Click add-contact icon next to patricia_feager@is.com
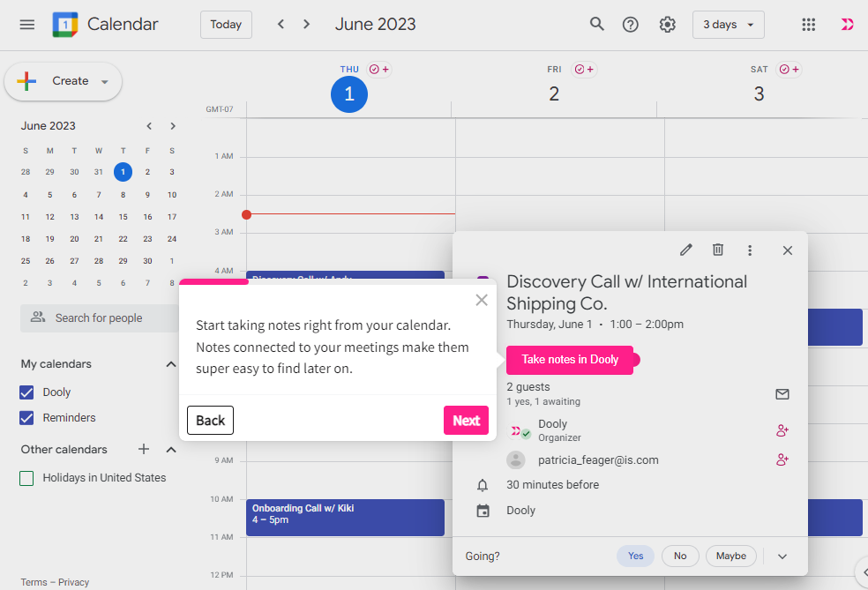This screenshot has width=868, height=590. coord(782,459)
